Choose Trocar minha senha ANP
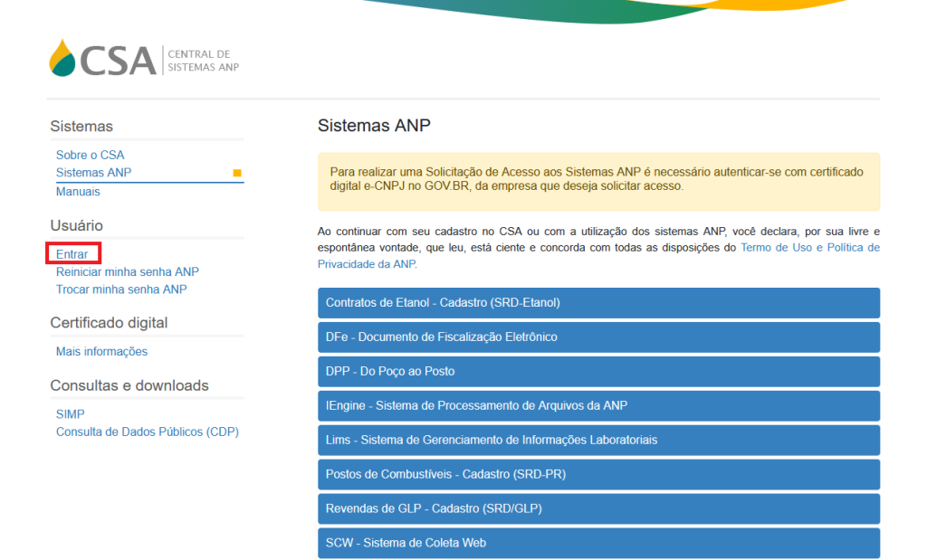Screen dimensions: 927x560 pyautogui.click(x=121, y=289)
